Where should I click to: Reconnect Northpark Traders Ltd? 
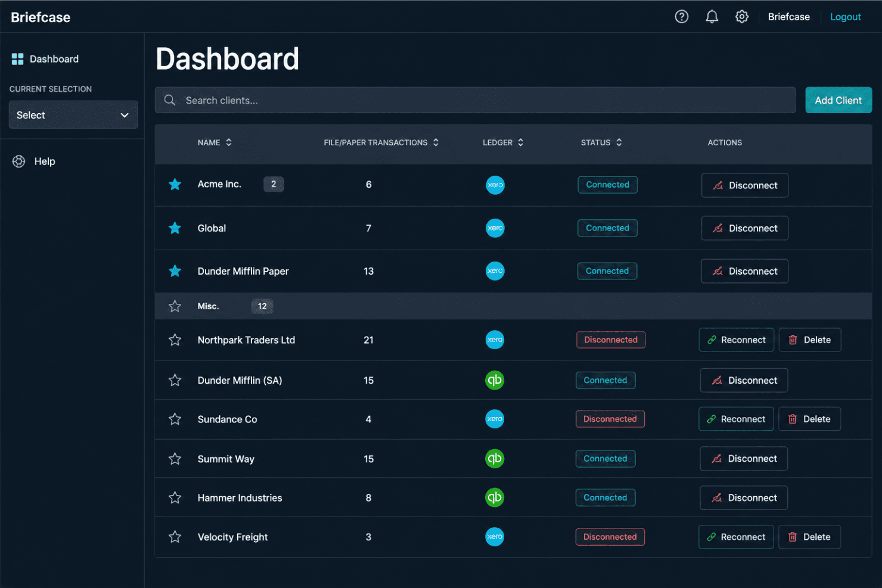pos(736,340)
